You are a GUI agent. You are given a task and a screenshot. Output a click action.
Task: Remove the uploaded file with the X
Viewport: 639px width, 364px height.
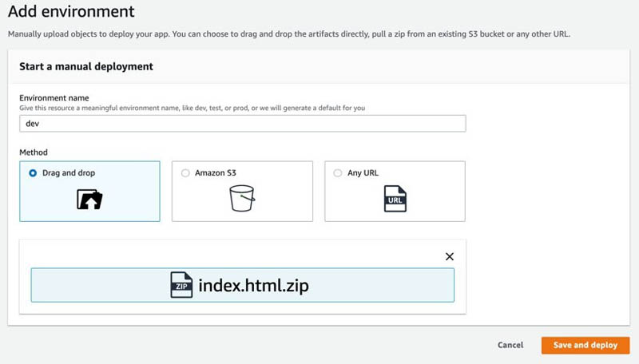coord(450,256)
